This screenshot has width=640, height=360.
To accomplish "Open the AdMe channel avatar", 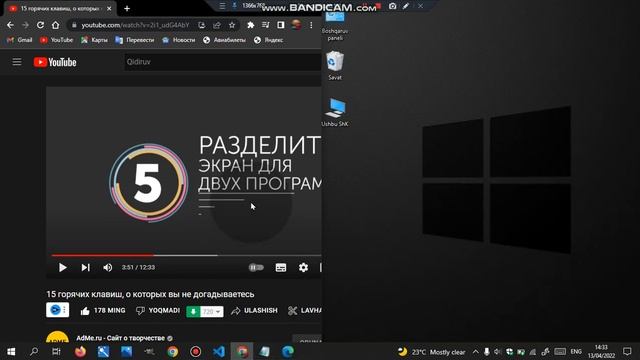I will coord(58,337).
